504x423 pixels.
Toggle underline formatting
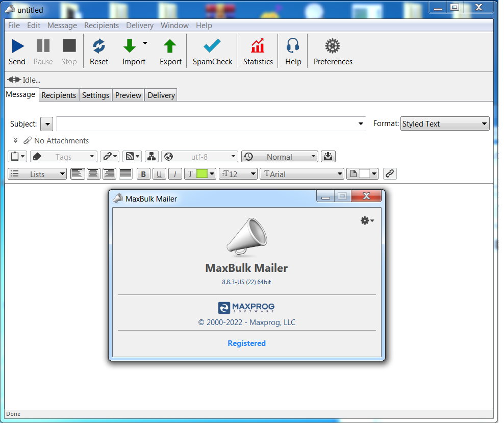coord(159,174)
